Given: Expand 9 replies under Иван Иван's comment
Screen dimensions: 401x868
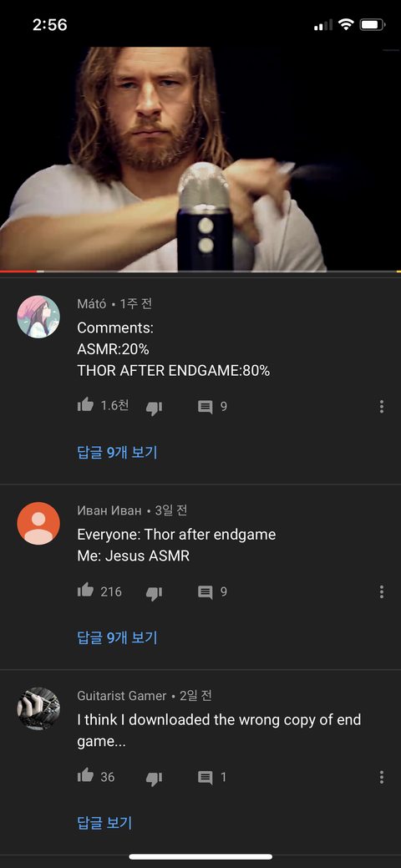Looking at the screenshot, I should pos(118,637).
